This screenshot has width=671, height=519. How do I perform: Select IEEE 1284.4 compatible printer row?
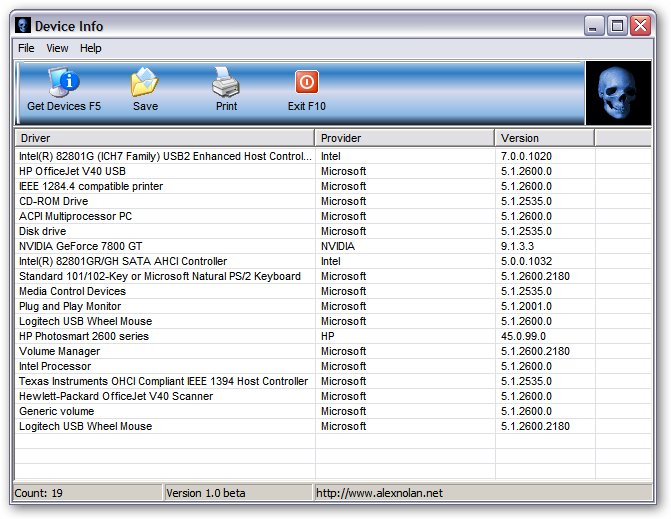333,186
